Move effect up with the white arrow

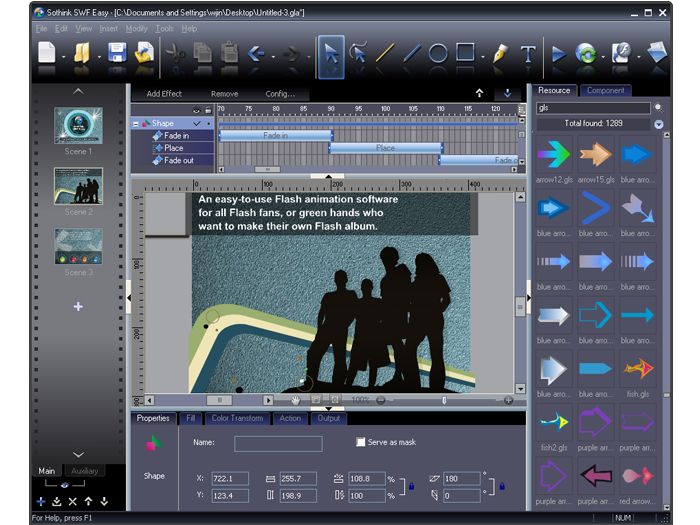(x=479, y=93)
